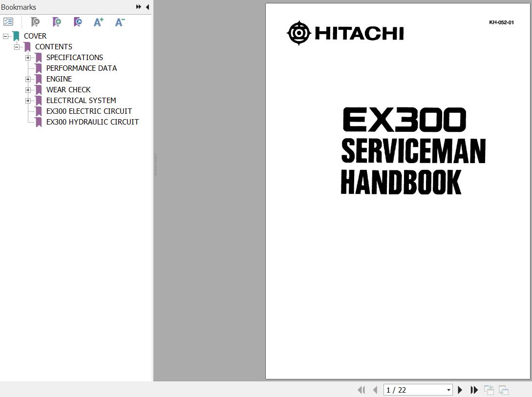Viewport: 532px width, 397px height.
Task: Click the WEAR CHECK bookmark ribbon icon
Action: pos(39,90)
